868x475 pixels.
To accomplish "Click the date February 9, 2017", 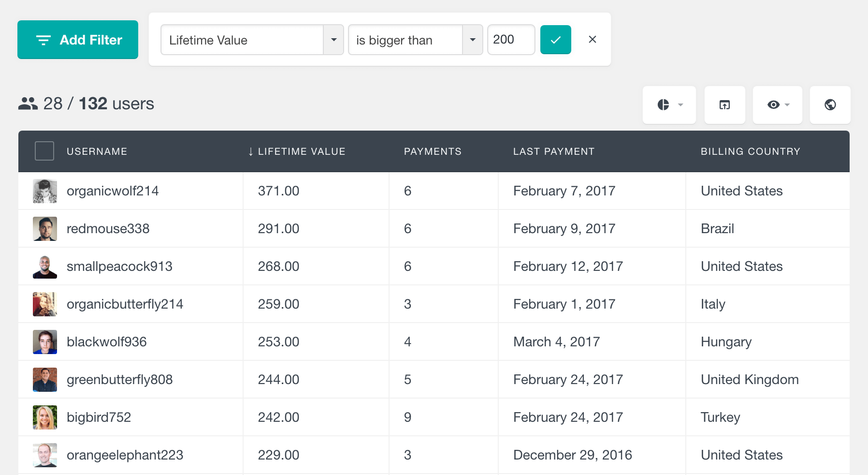I will [564, 229].
